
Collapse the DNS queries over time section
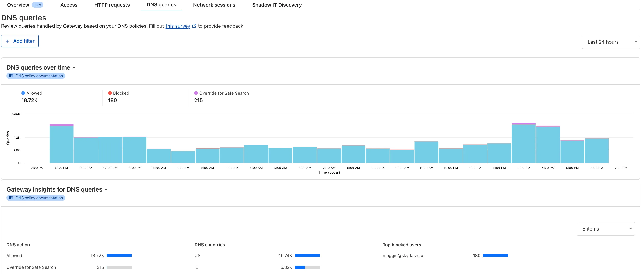(x=74, y=67)
